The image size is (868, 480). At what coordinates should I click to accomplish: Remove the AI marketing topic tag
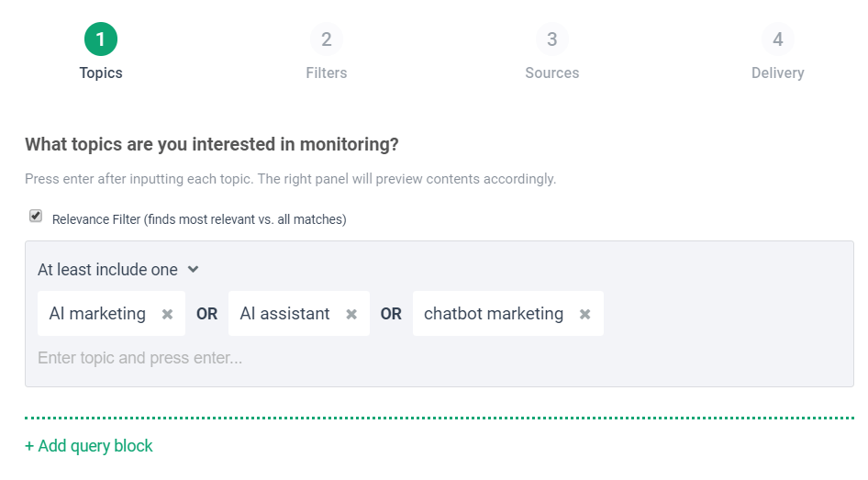click(167, 314)
